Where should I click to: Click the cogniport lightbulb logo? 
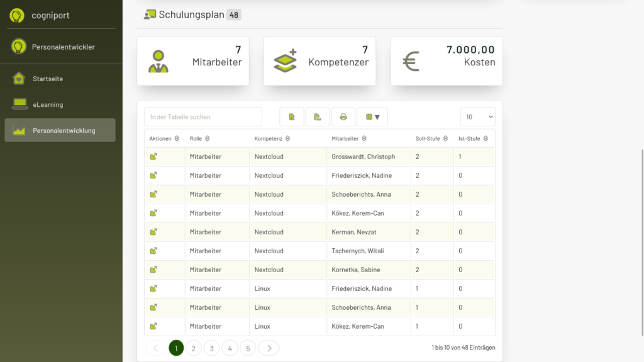(17, 16)
